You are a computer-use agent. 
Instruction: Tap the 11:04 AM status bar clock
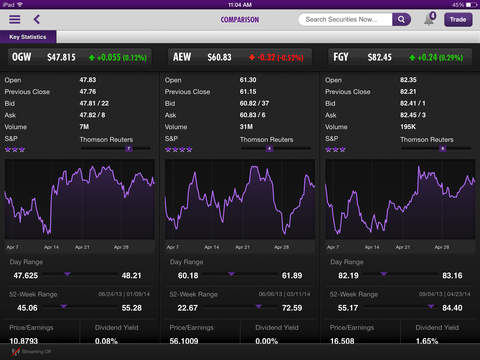[x=240, y=5]
